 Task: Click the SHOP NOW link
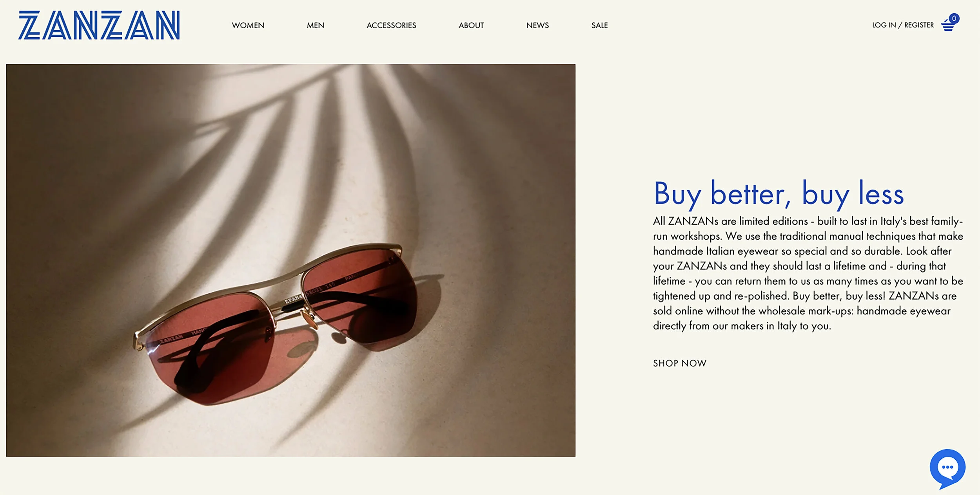tap(680, 363)
